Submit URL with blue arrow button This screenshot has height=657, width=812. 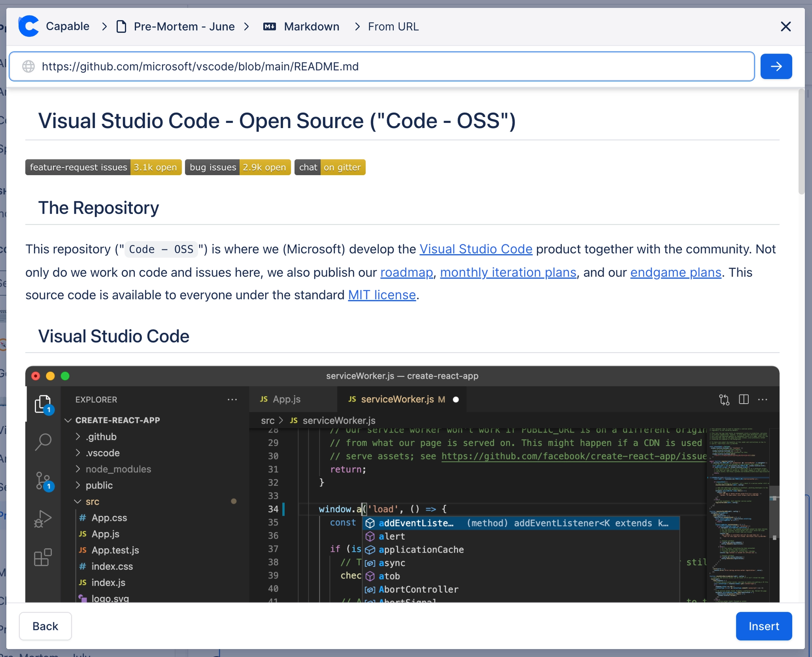(x=776, y=66)
